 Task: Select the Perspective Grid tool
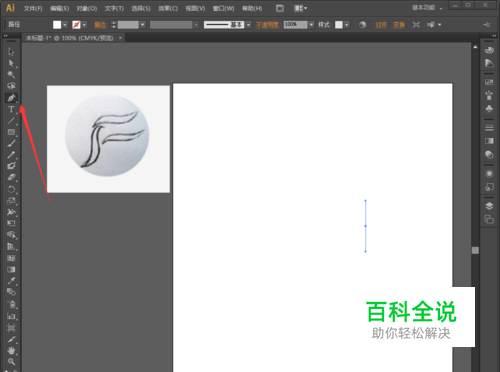11,246
